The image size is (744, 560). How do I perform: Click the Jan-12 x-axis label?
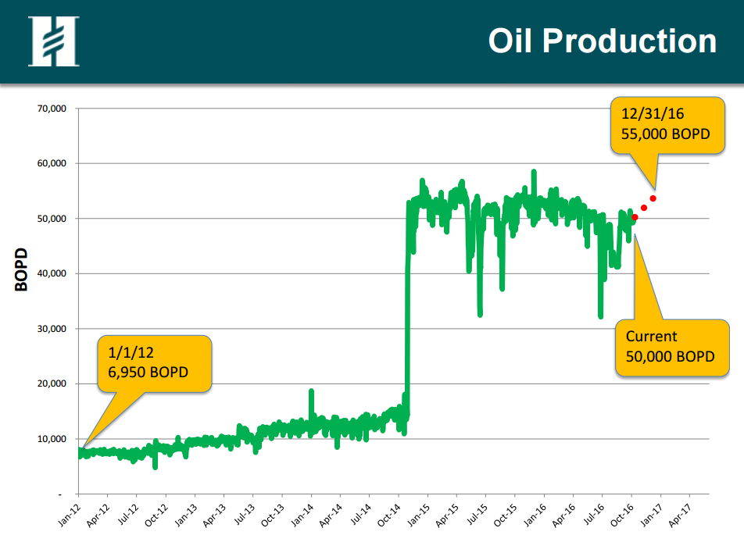tap(70, 515)
